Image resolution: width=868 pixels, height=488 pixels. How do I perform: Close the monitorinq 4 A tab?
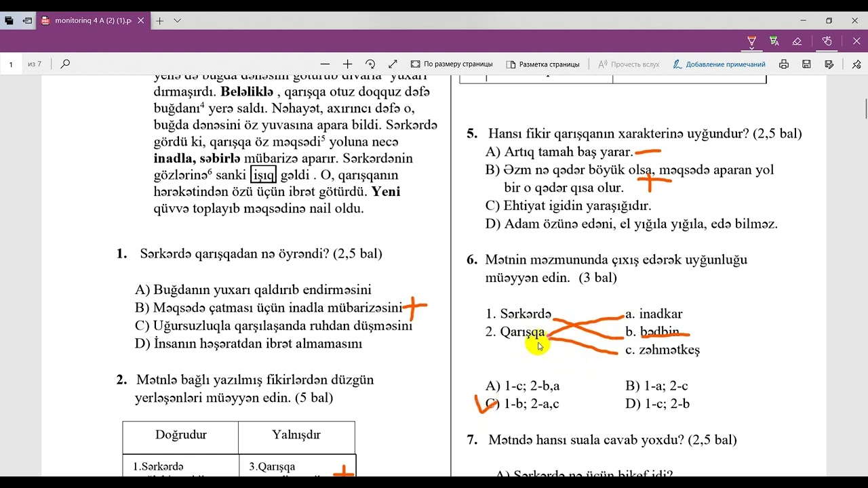point(141,20)
